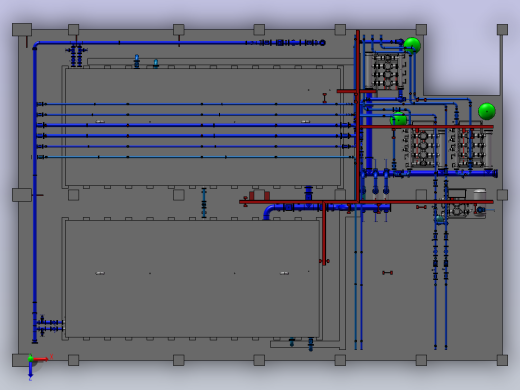Pick the top horizontal blue header pipe
Screen dimensions: 520x390
(180, 43)
